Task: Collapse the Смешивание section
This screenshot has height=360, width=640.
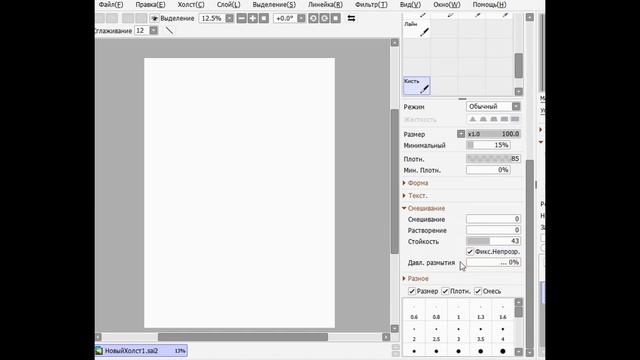Action: click(424, 208)
